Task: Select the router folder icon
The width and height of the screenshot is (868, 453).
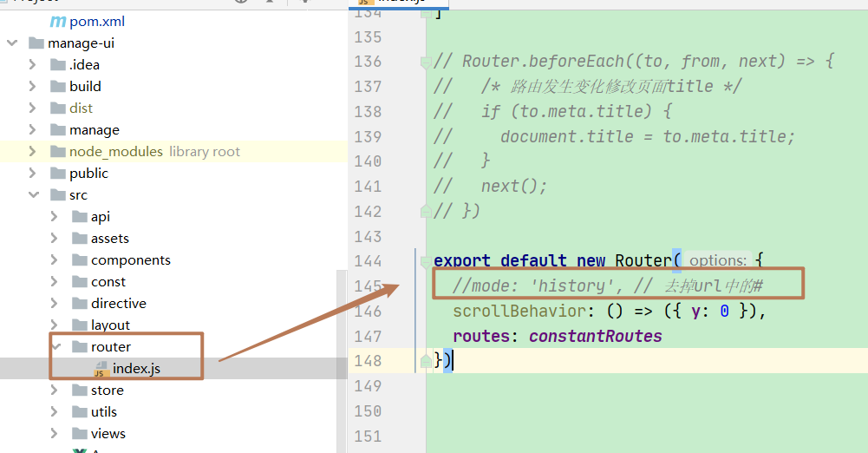Action: pyautogui.click(x=80, y=346)
